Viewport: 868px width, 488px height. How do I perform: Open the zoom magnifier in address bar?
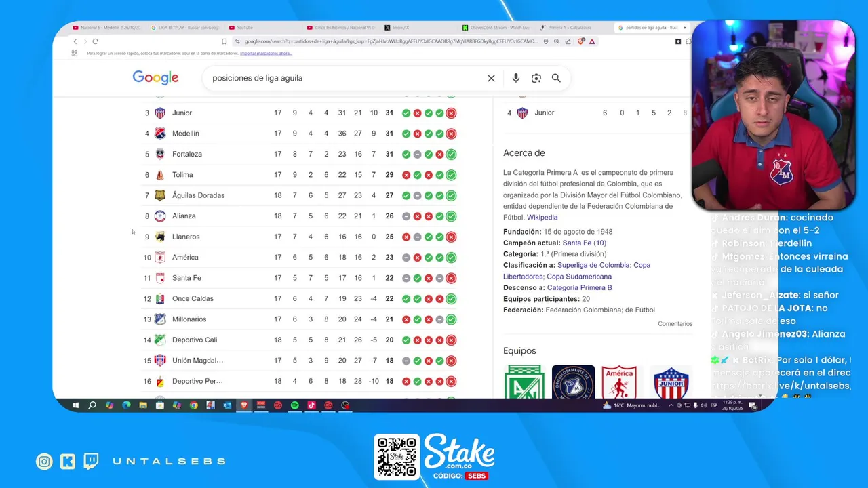pyautogui.click(x=557, y=41)
